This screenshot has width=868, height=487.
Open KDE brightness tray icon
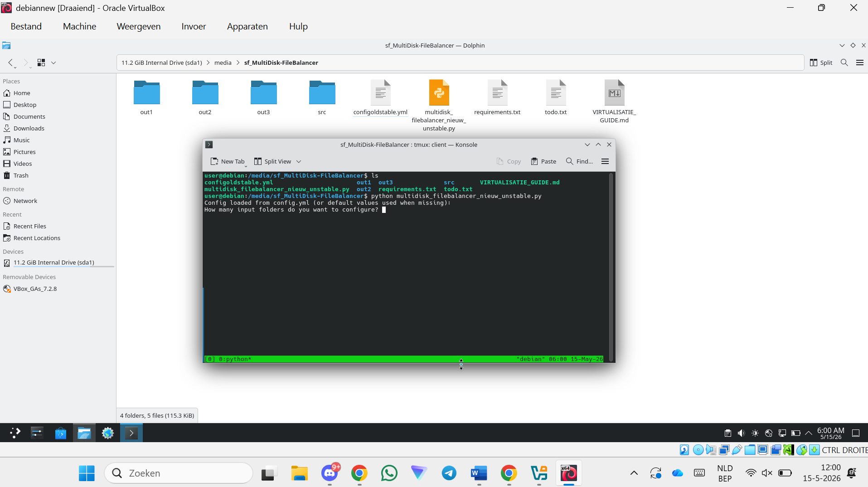click(x=755, y=433)
